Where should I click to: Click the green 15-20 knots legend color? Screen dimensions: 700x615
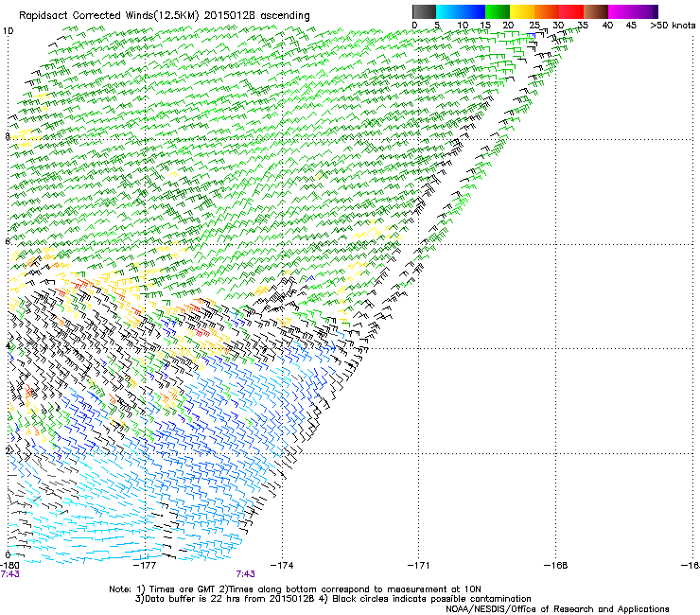(498, 11)
